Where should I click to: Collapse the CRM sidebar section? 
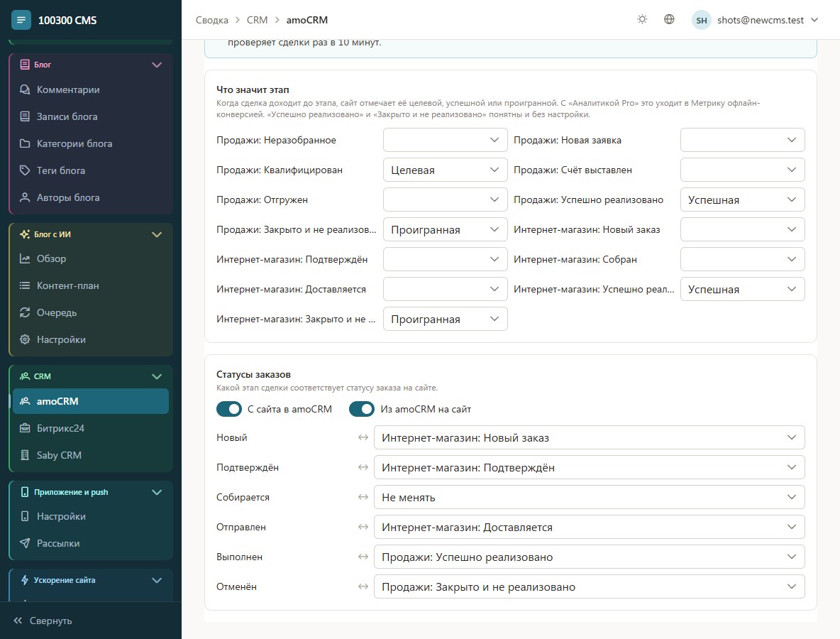156,376
